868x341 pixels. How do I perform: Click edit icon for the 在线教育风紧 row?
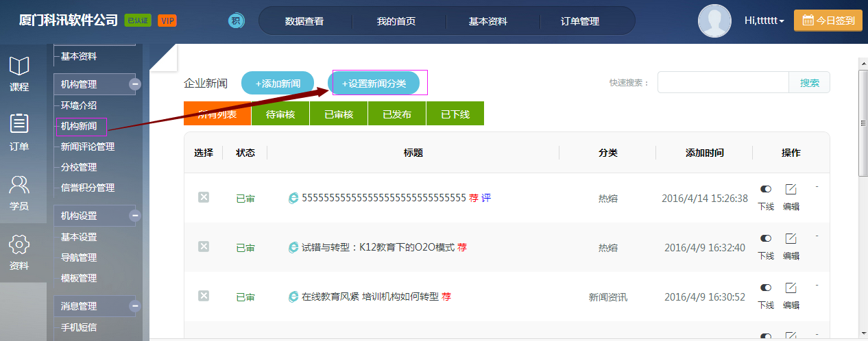[x=791, y=288]
